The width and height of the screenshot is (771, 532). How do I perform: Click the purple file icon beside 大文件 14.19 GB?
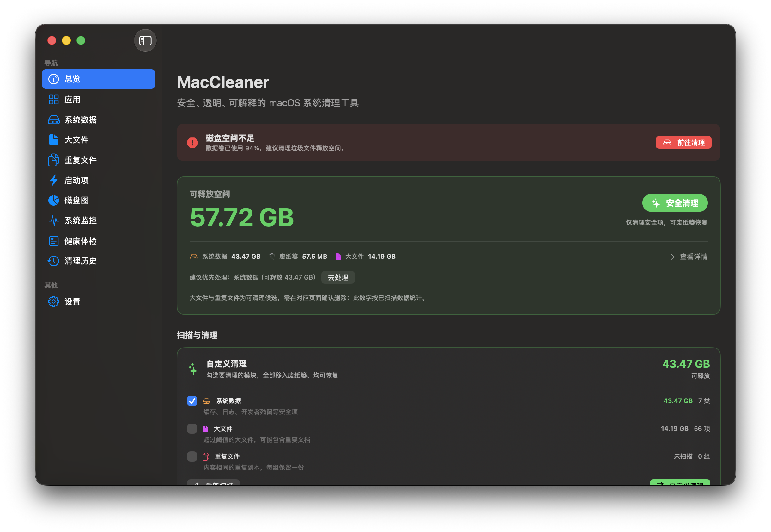(338, 257)
